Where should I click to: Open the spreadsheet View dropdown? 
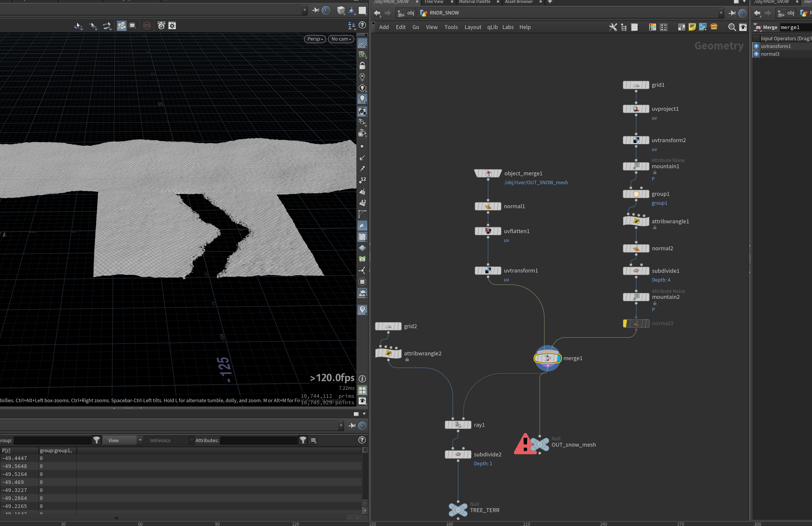123,440
